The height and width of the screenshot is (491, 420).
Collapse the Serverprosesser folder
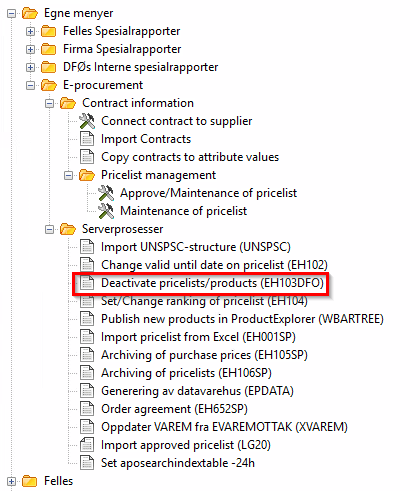(49, 230)
